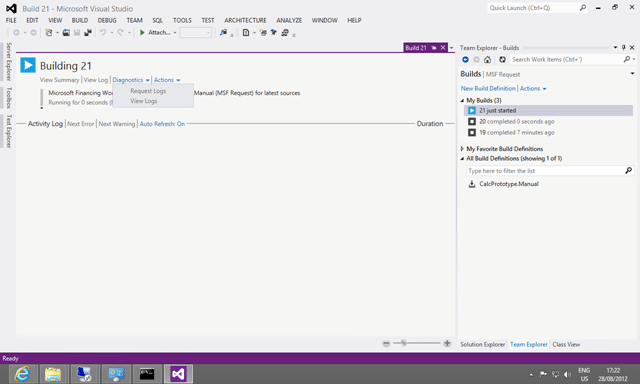Click the build definition filter magnifier icon
Screen dimensions: 640x384
(x=629, y=171)
